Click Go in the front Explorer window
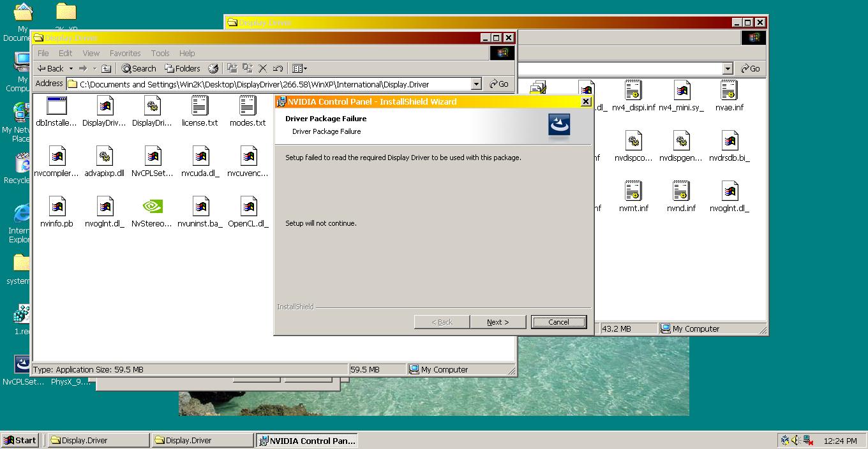Viewport: 868px width, 449px height. pos(499,84)
